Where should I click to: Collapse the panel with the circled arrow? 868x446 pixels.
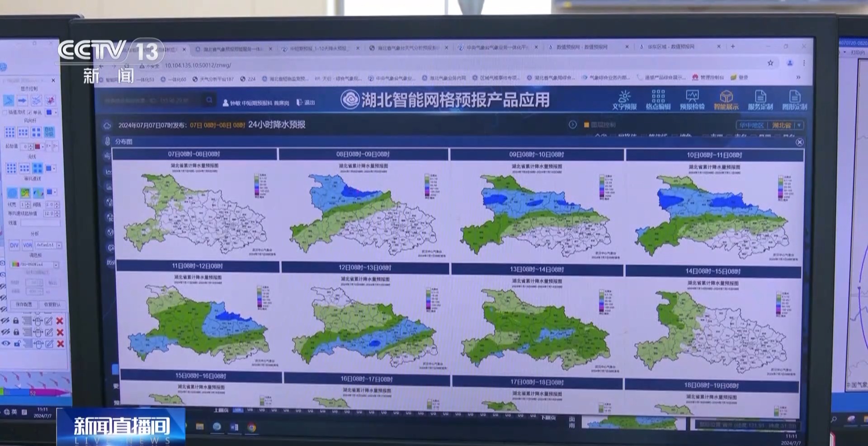pos(573,124)
